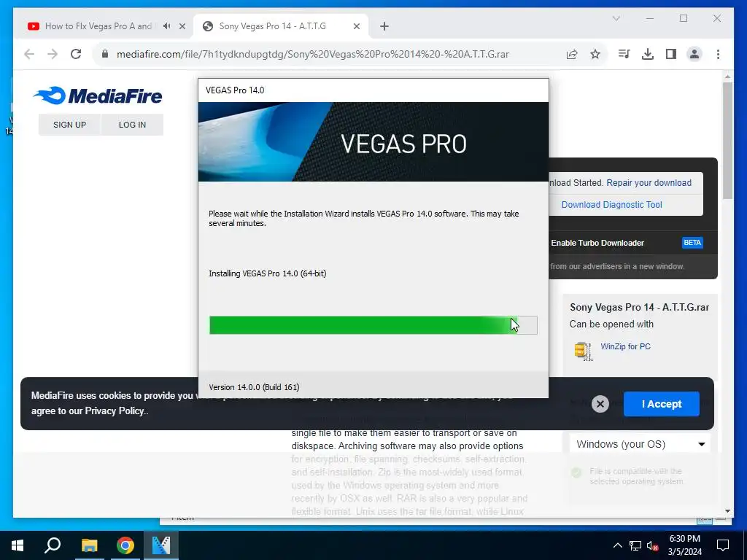Image resolution: width=747 pixels, height=560 pixels.
Task: Open the tab search chevron
Action: tap(616, 18)
